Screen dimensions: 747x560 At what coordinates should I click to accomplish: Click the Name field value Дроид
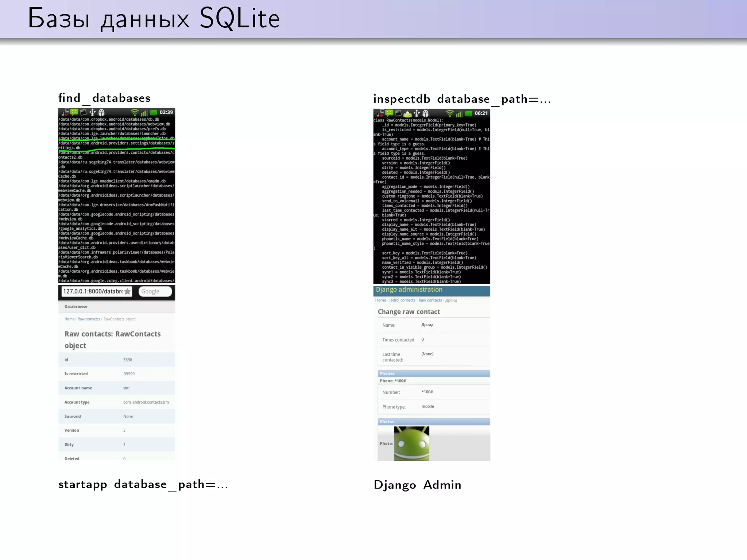coord(427,325)
